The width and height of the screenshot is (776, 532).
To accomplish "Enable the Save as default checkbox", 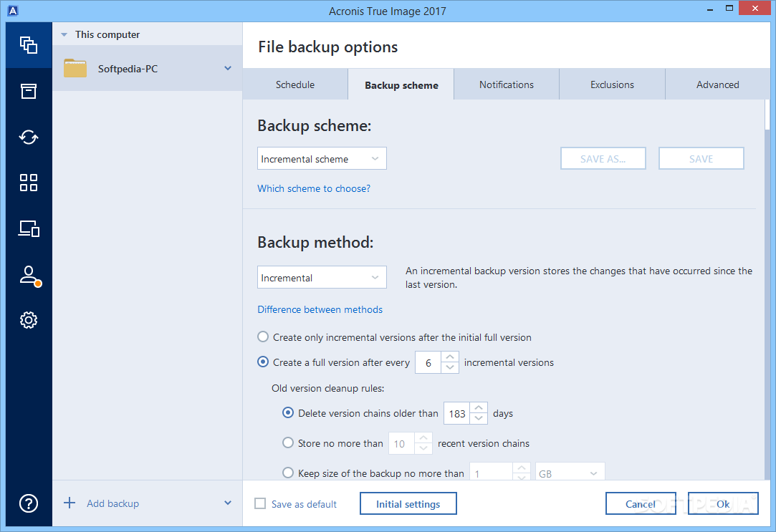I will pyautogui.click(x=260, y=503).
